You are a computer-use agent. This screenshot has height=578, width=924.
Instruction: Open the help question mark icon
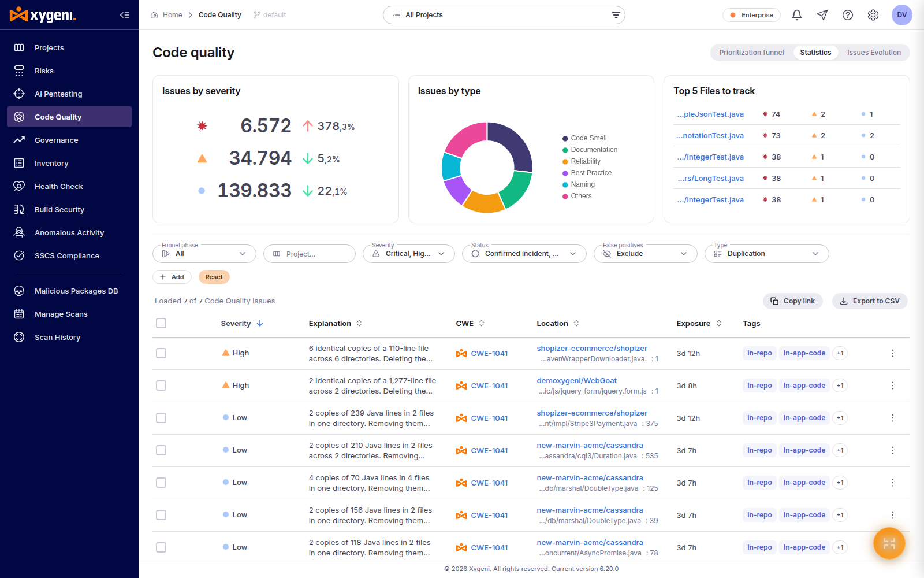click(848, 15)
